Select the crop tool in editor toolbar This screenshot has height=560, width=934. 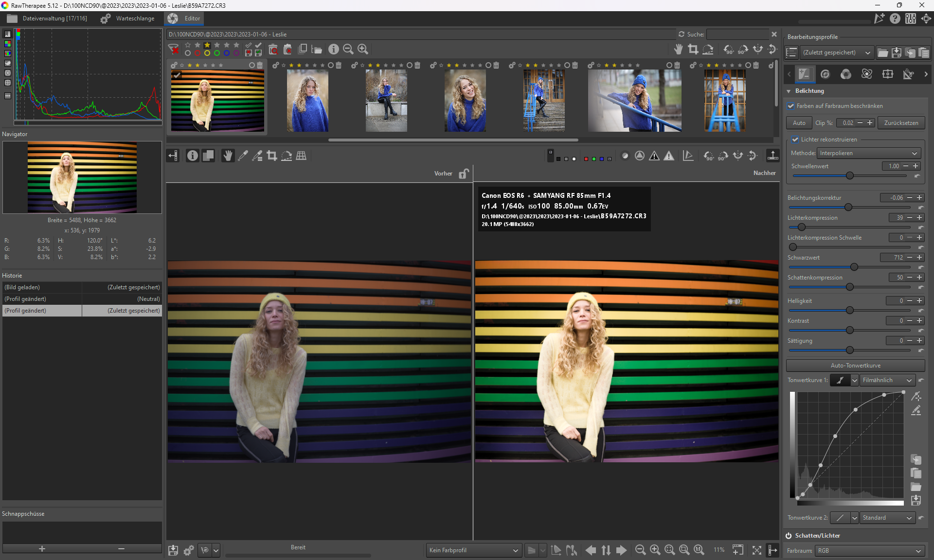272,156
